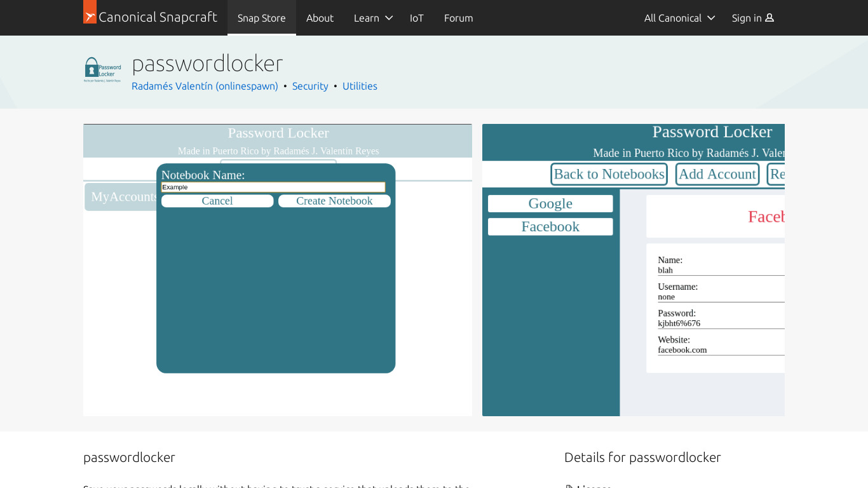Click the Canonical Snapcraft logo icon

[90, 12]
